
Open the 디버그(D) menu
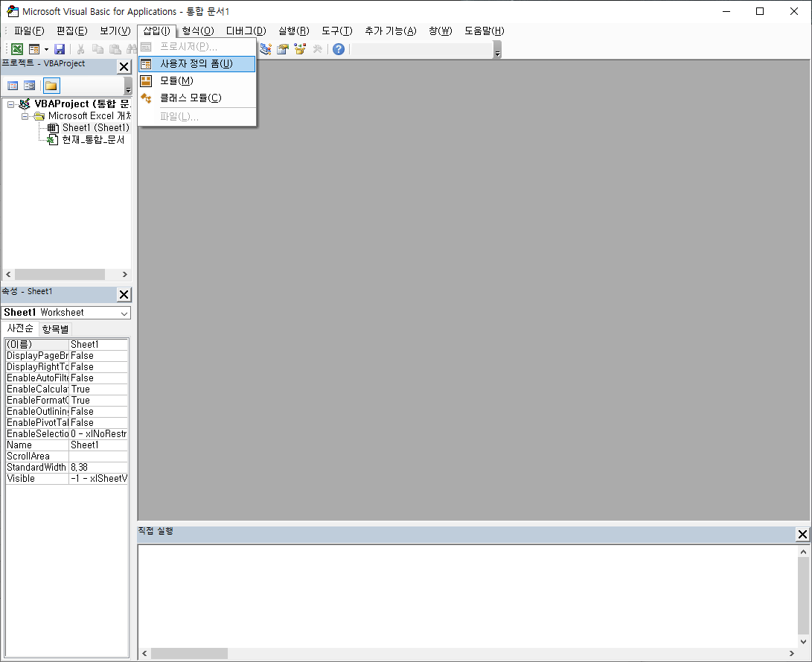pyautogui.click(x=246, y=31)
